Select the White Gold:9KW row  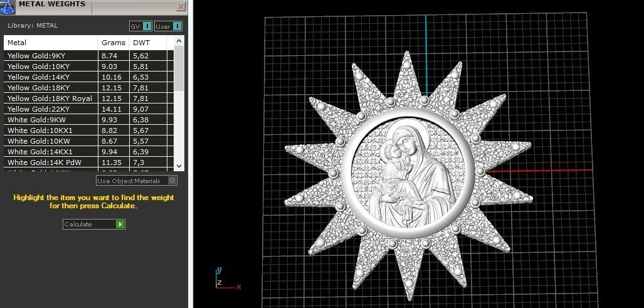(88, 120)
